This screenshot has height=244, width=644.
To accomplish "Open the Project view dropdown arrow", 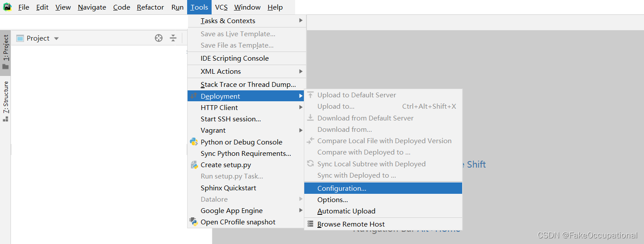I will 56,38.
